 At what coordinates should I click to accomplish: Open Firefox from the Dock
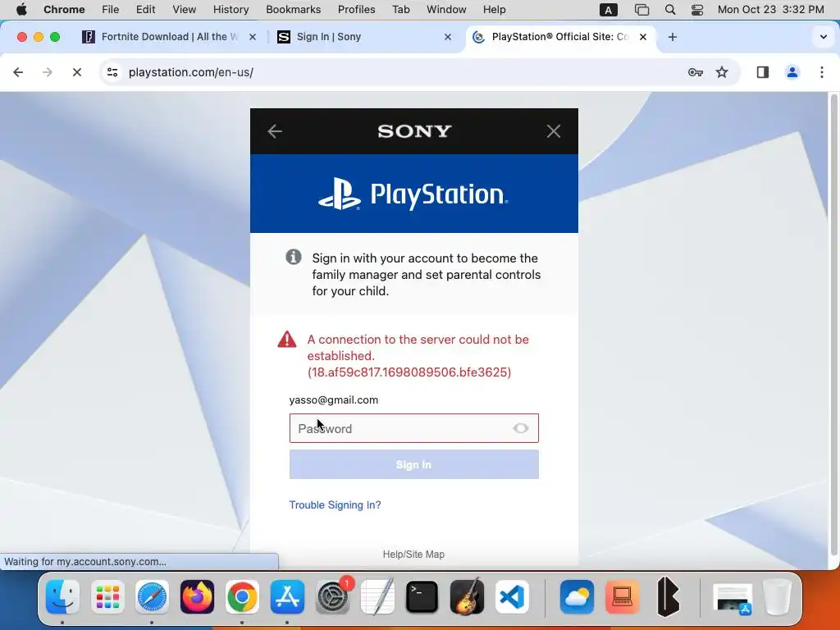click(197, 597)
